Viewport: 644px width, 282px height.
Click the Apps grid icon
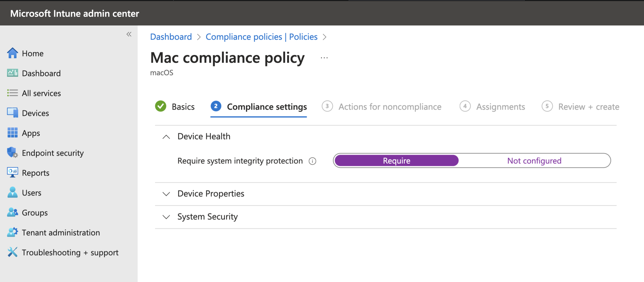[12, 133]
